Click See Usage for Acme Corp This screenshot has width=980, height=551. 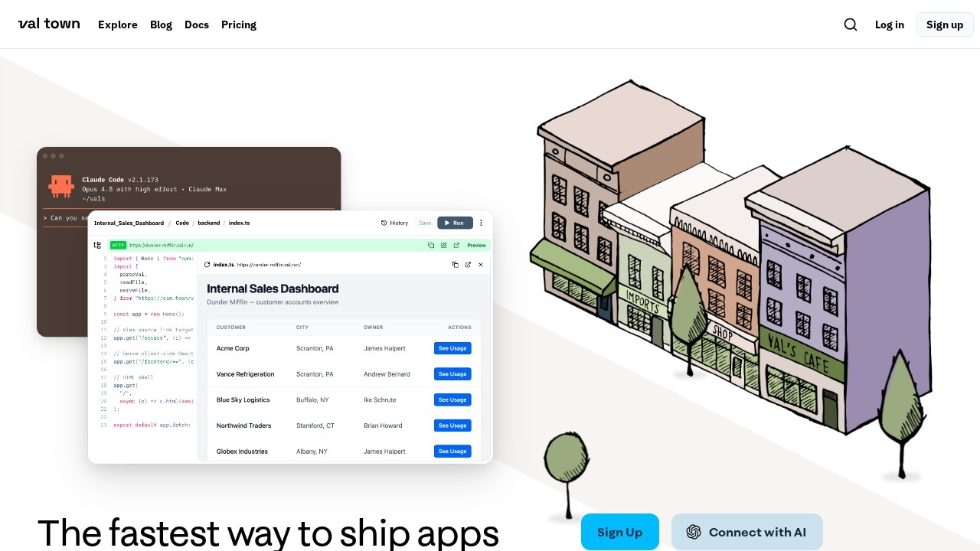click(452, 348)
